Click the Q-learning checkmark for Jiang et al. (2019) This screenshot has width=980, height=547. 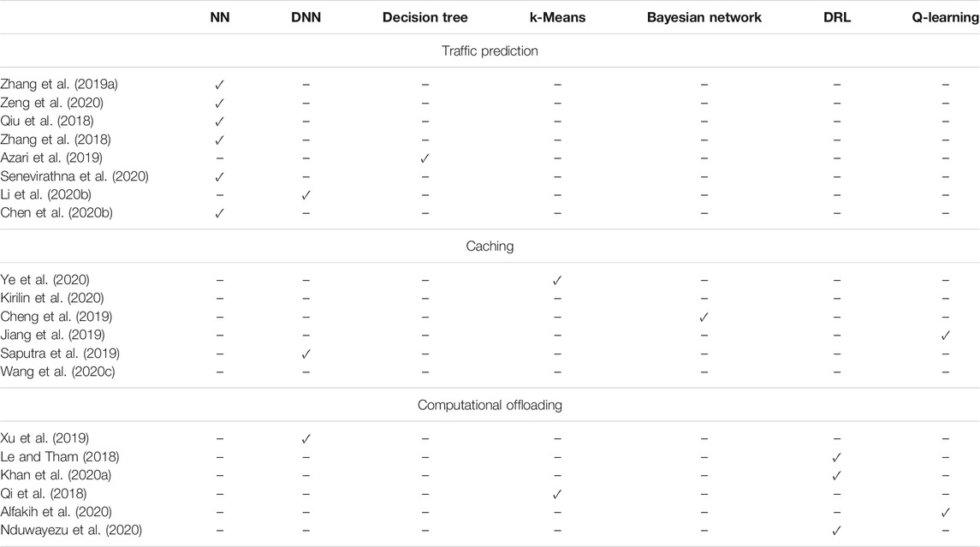click(946, 335)
